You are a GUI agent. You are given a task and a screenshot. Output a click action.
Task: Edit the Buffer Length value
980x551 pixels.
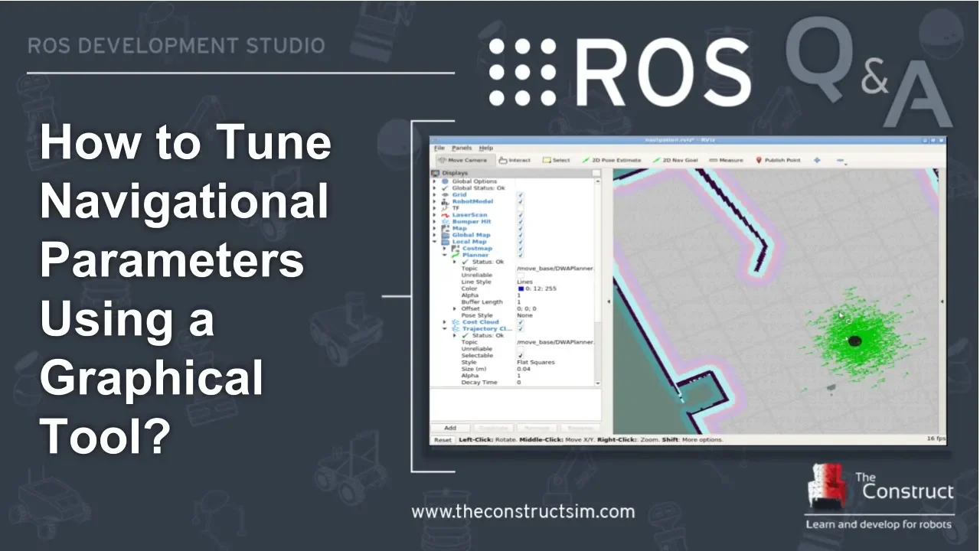[x=519, y=302]
